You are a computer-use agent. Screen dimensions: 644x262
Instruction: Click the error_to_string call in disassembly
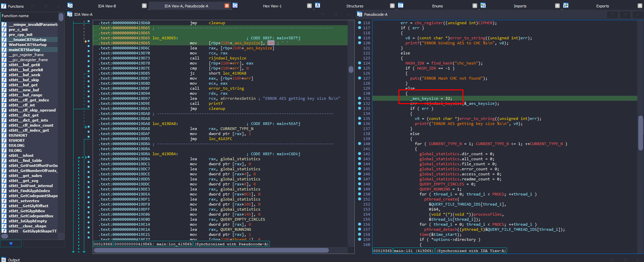pos(226,88)
